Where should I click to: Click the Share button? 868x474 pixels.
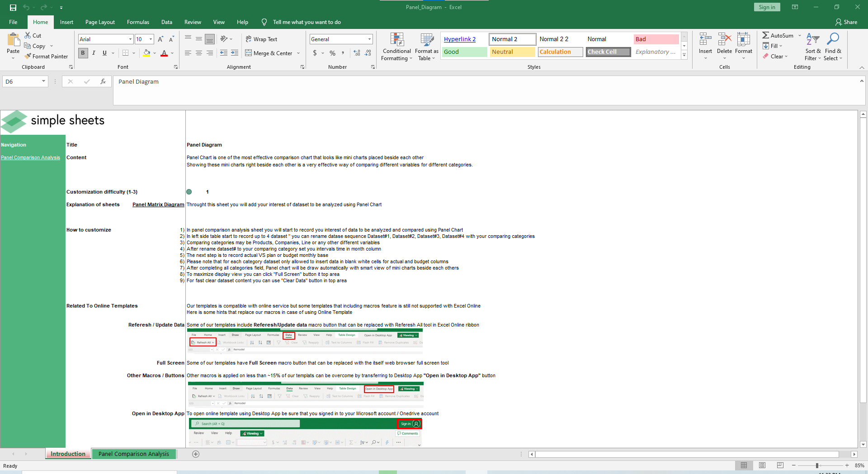pos(846,22)
